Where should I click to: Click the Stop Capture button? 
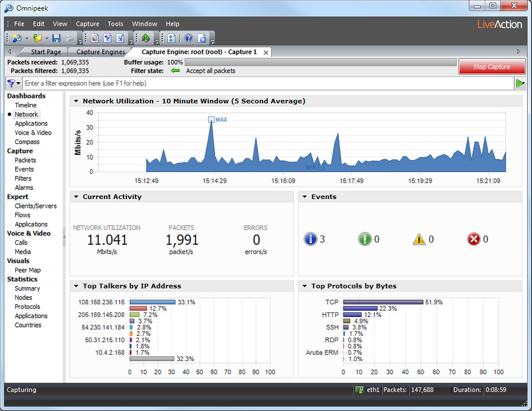pos(491,66)
